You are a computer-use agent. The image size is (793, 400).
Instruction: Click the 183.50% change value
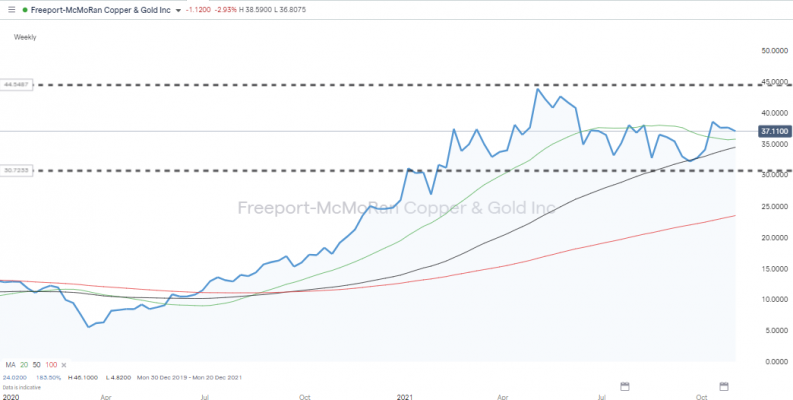[x=48, y=377]
